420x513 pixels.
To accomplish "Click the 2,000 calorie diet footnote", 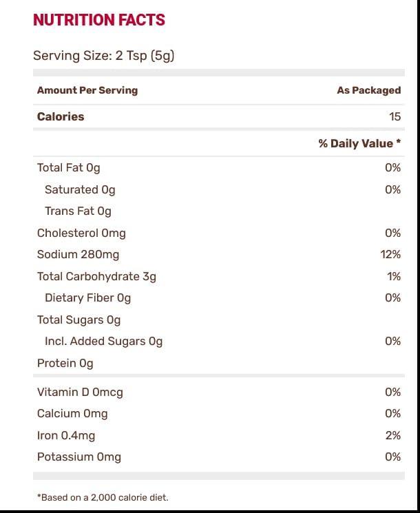I will [103, 497].
